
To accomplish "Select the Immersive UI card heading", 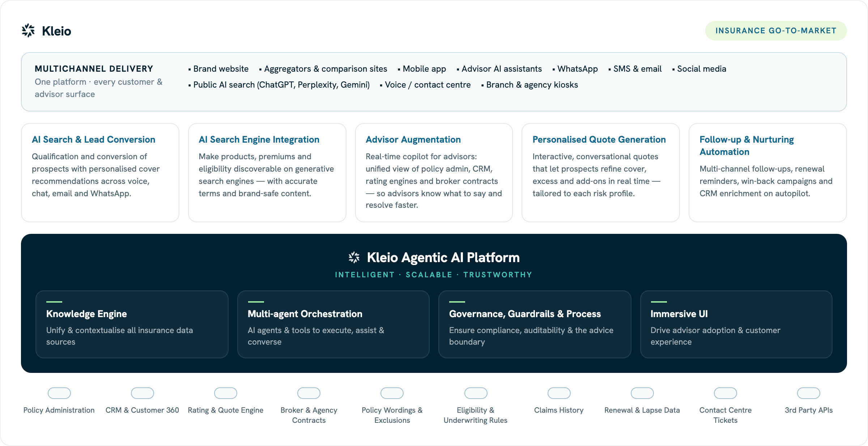I will click(x=679, y=314).
